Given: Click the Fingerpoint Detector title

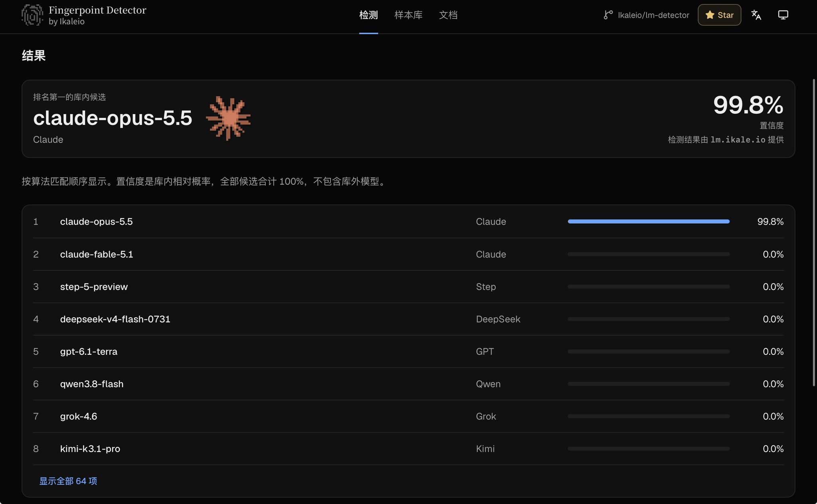Looking at the screenshot, I should (97, 10).
